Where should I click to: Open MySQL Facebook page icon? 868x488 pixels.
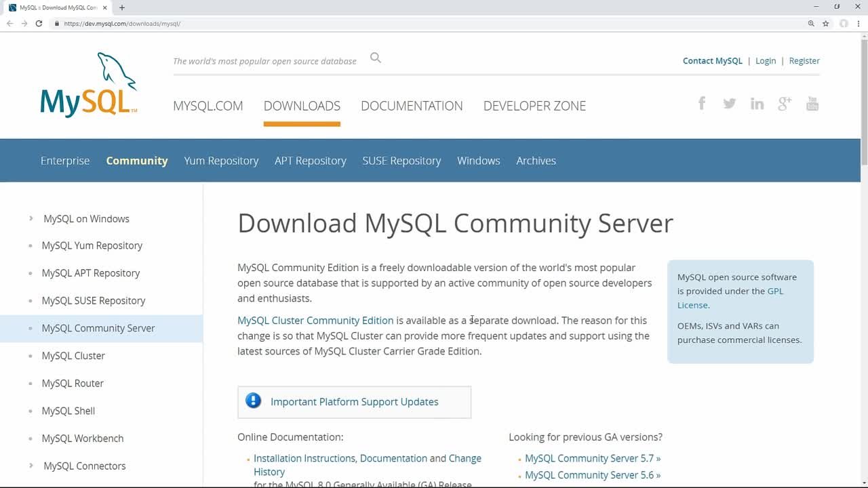pyautogui.click(x=702, y=103)
